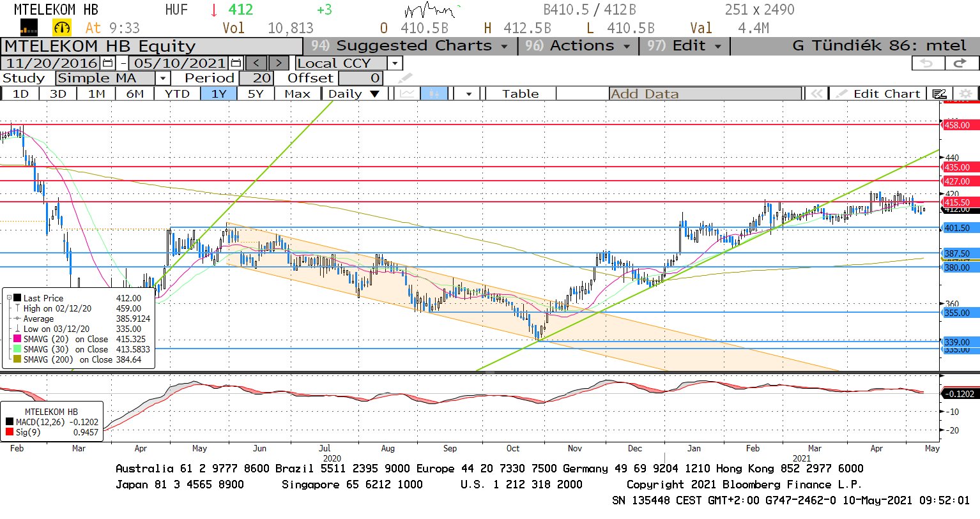
Task: Open the chart type dropdown arrow
Action: tap(469, 94)
